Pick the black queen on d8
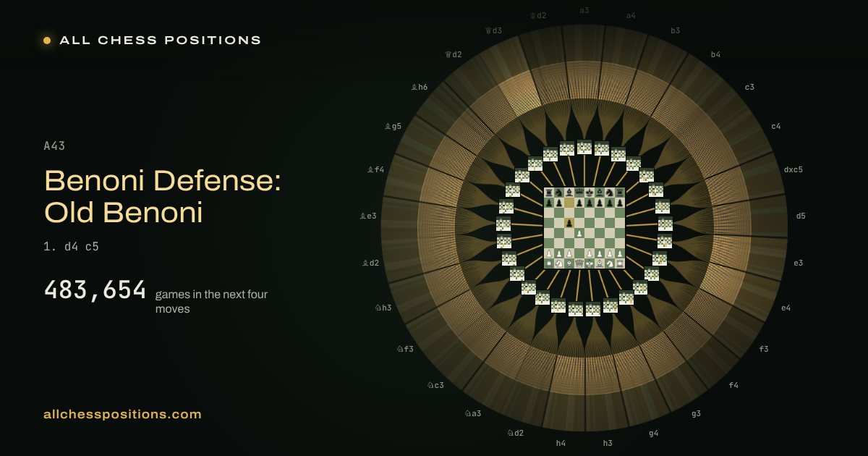 579,193
